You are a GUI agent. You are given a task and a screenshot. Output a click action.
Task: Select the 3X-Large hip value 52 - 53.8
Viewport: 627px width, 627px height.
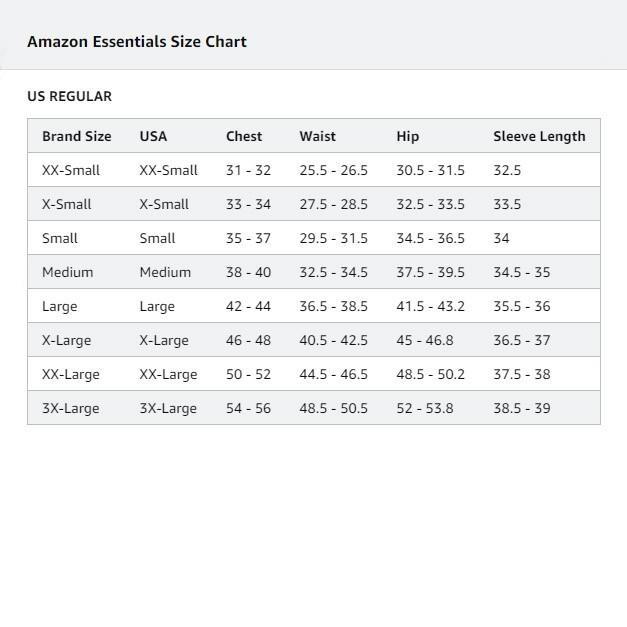(x=425, y=408)
